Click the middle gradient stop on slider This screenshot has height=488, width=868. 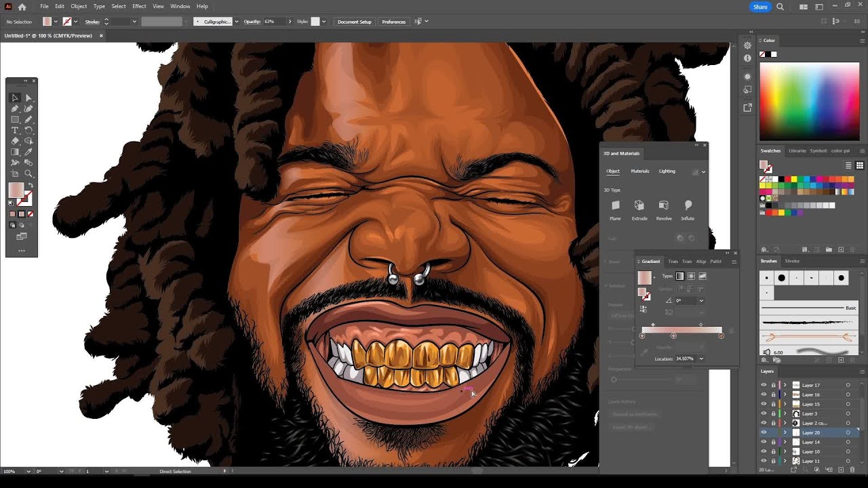click(x=673, y=335)
